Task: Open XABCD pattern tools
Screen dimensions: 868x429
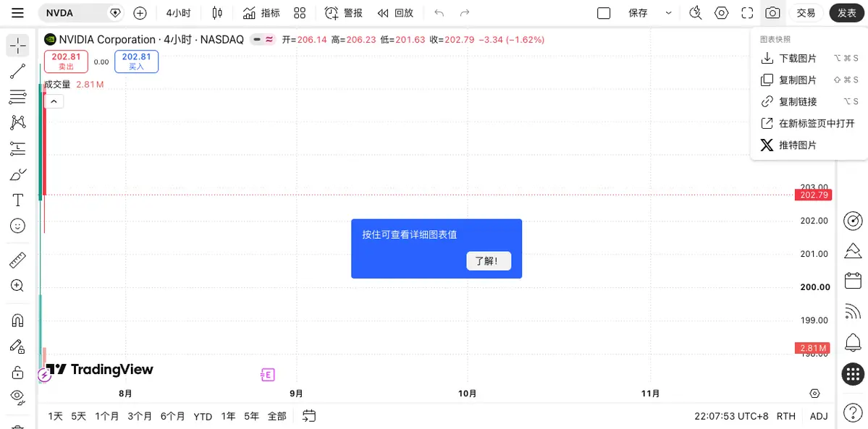Action: tap(17, 122)
